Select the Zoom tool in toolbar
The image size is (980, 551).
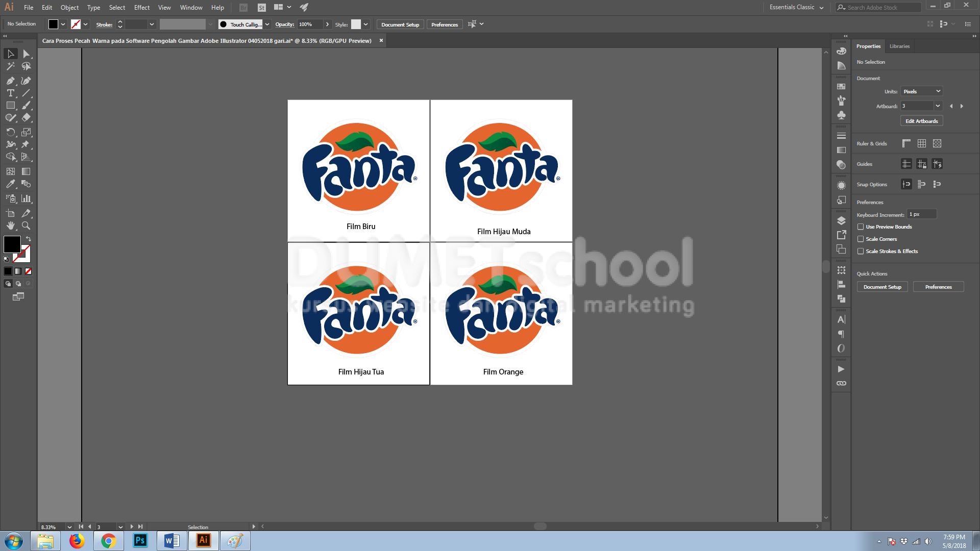tap(26, 226)
